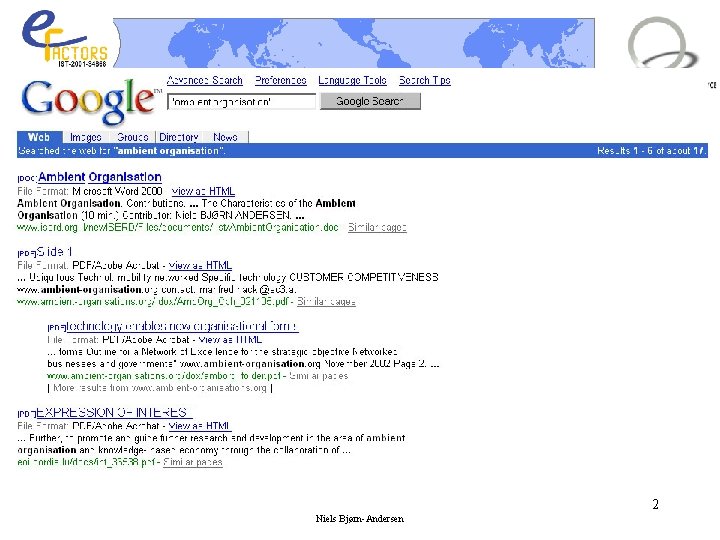Focus the search query input field
The image size is (720, 540).
242,101
